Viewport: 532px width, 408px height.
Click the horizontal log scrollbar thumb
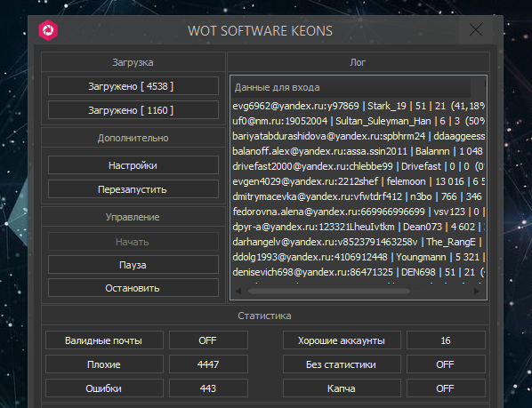[329, 291]
